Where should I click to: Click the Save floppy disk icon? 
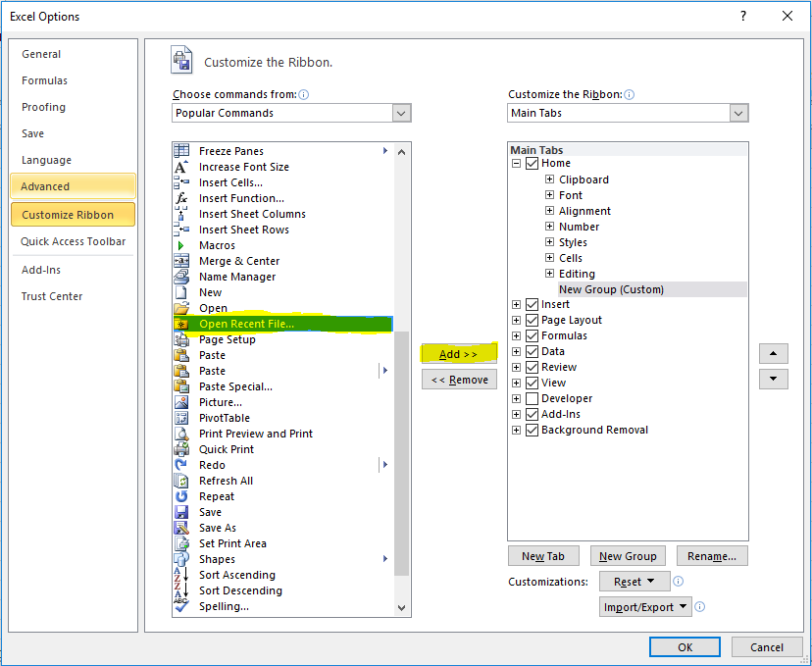click(181, 512)
